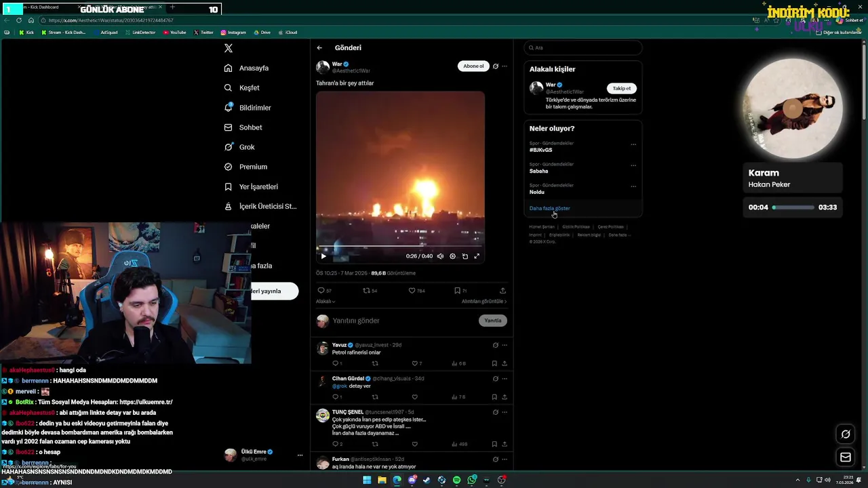Viewport: 868px width, 488px height.
Task: Open the X logo home link
Action: pyautogui.click(x=229, y=48)
